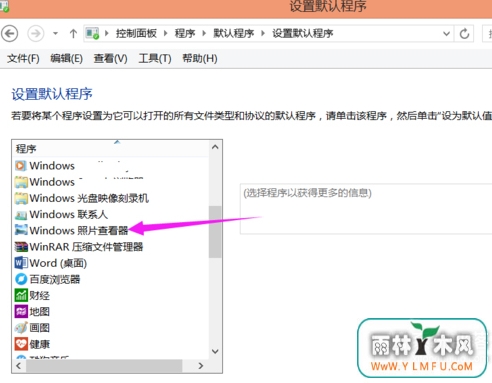
Task: Open the address bar history dropdown
Action: tap(446, 34)
